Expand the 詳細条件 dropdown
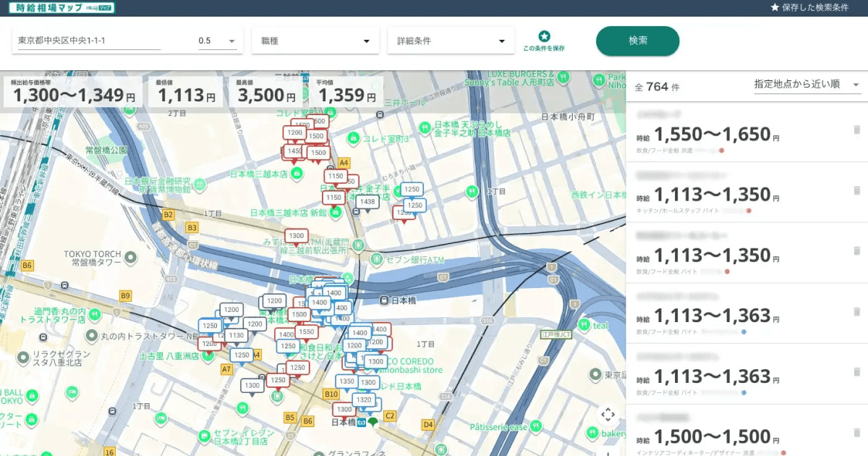Screen dimensions: 868x456 (x=451, y=41)
